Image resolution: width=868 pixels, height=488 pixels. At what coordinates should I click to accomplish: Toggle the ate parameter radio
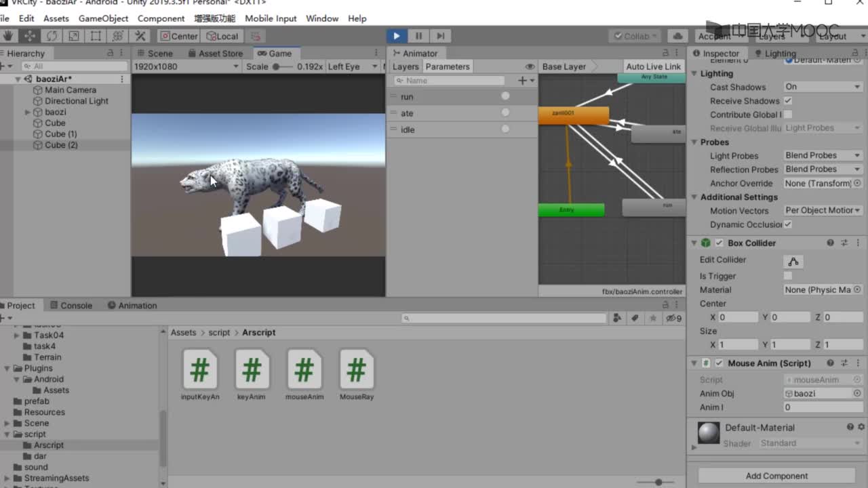pos(505,113)
